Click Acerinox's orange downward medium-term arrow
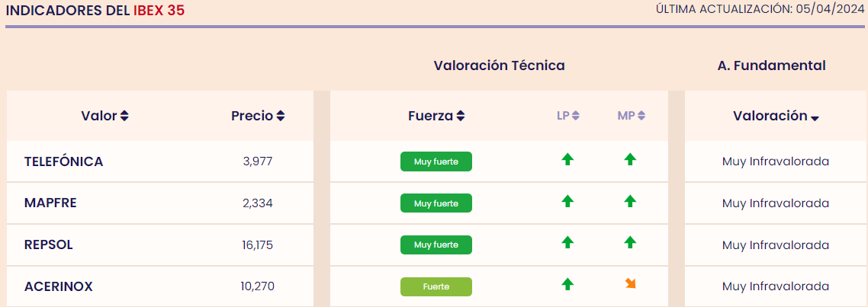This screenshot has width=868, height=307. point(630,285)
